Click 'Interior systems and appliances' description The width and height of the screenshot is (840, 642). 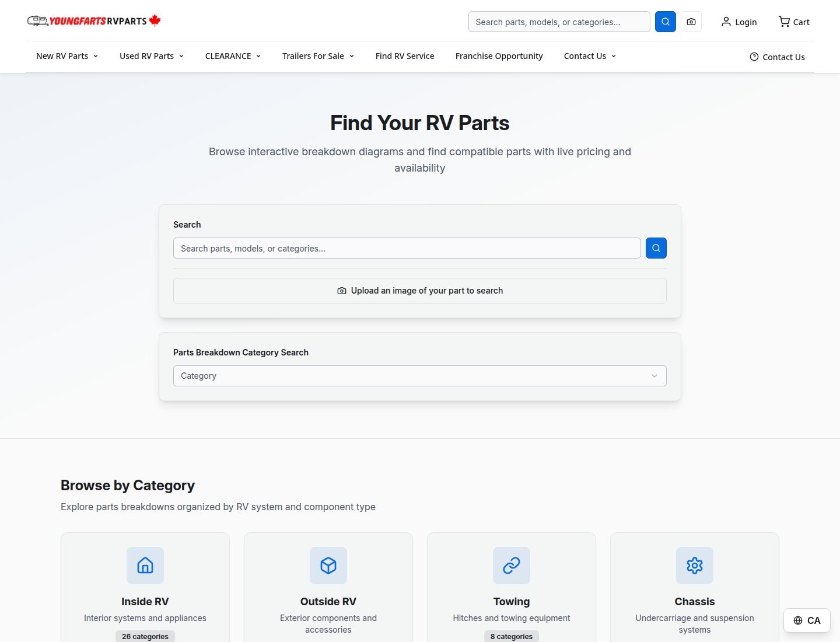tap(145, 618)
